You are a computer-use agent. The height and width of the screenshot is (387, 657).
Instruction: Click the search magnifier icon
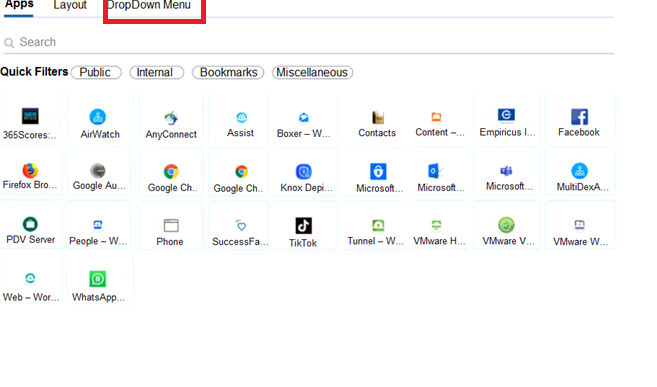click(9, 43)
